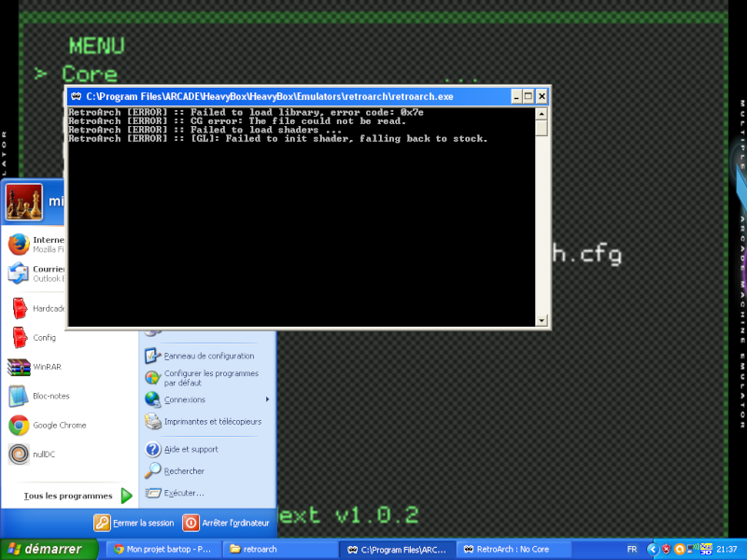Open Rechercher from the Start menu
Screen dimensions: 747x560
click(175, 471)
